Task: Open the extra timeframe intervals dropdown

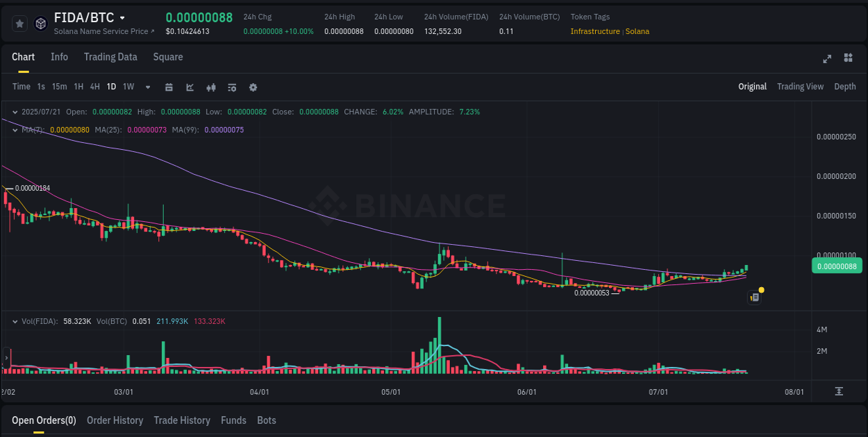Action: click(147, 87)
